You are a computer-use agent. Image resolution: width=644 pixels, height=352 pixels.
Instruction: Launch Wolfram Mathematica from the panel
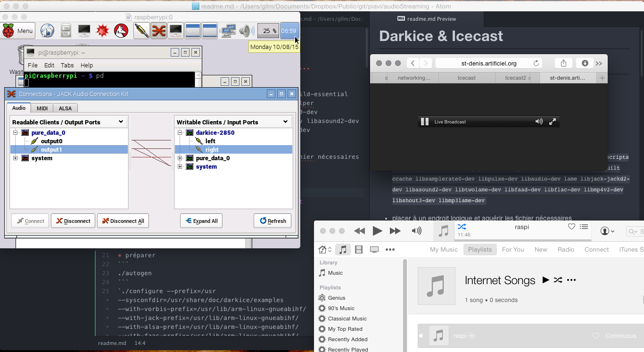102,31
